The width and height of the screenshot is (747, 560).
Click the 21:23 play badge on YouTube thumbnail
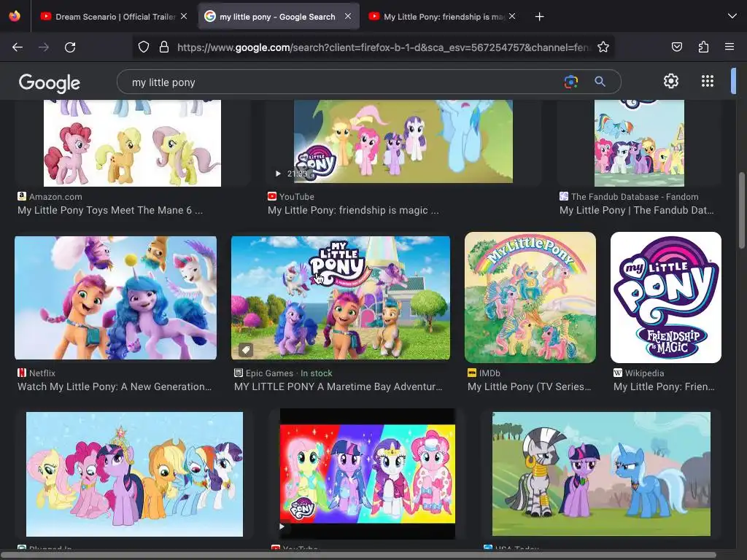[x=292, y=174]
